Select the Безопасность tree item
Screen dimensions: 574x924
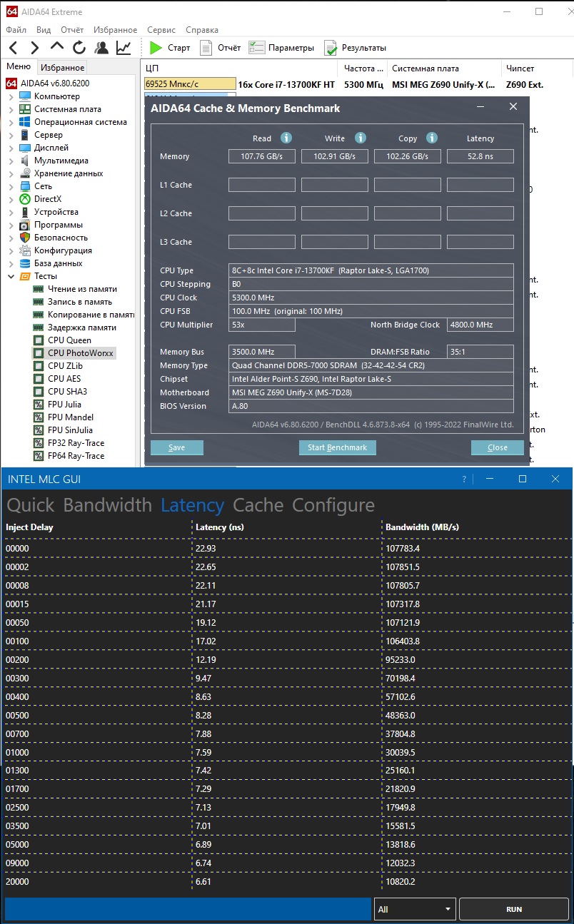click(x=61, y=238)
